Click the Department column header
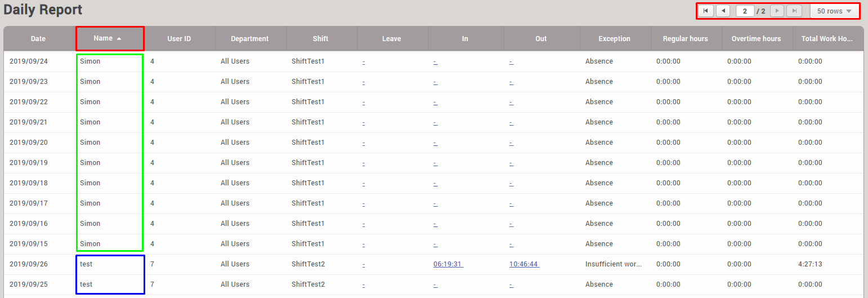Viewport: 868px width, 298px height. pyautogui.click(x=250, y=39)
